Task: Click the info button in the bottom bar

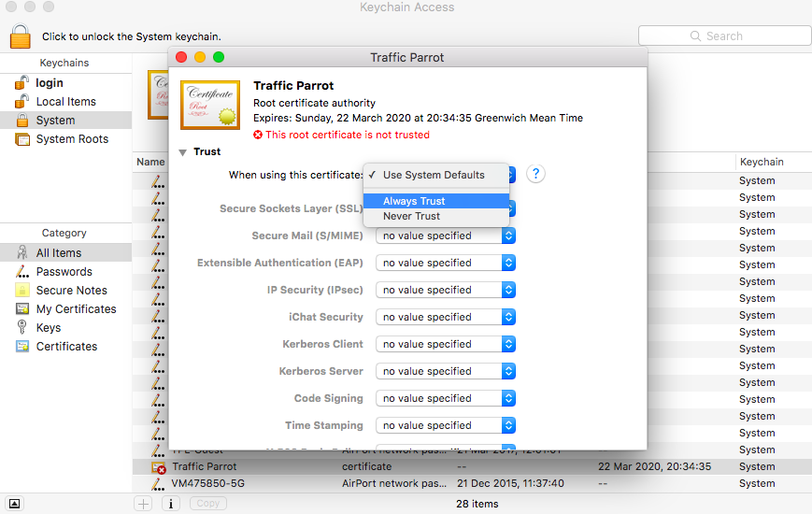Action: pos(171,503)
